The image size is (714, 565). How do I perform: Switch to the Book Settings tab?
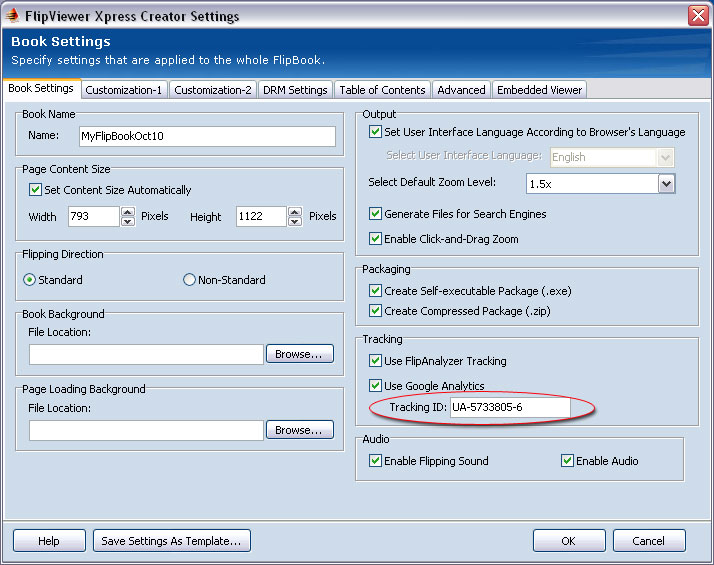coord(41,88)
